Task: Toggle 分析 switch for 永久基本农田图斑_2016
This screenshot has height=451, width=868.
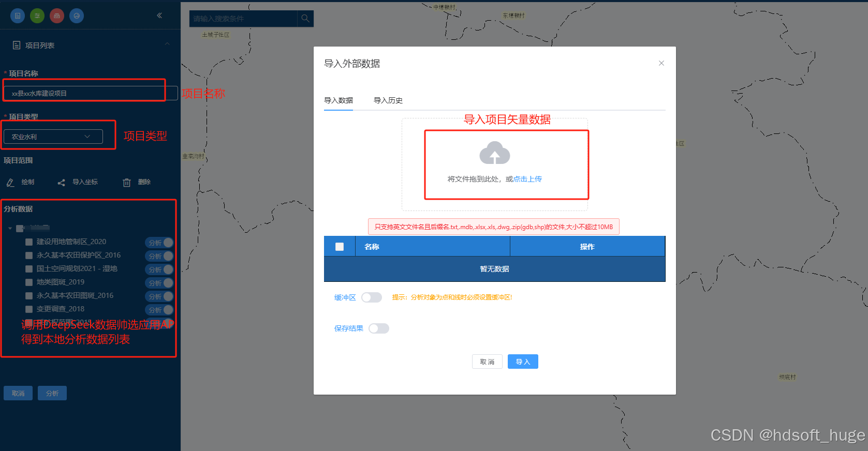Action: (159, 296)
